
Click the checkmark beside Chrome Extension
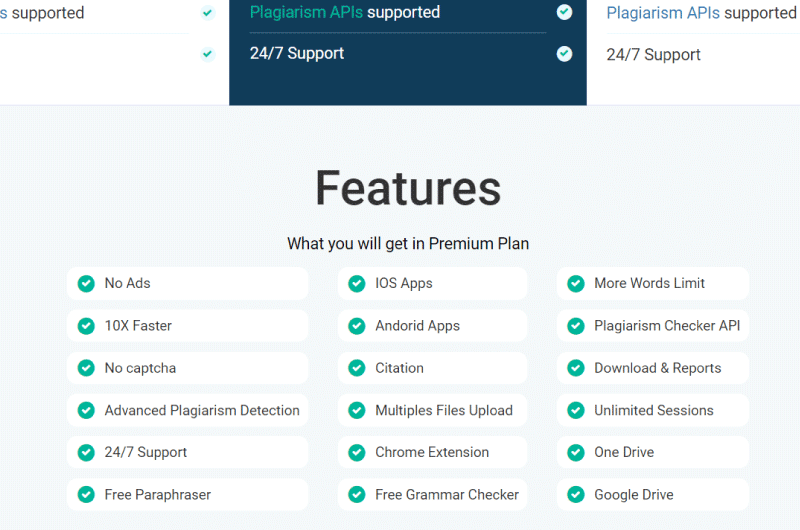357,452
